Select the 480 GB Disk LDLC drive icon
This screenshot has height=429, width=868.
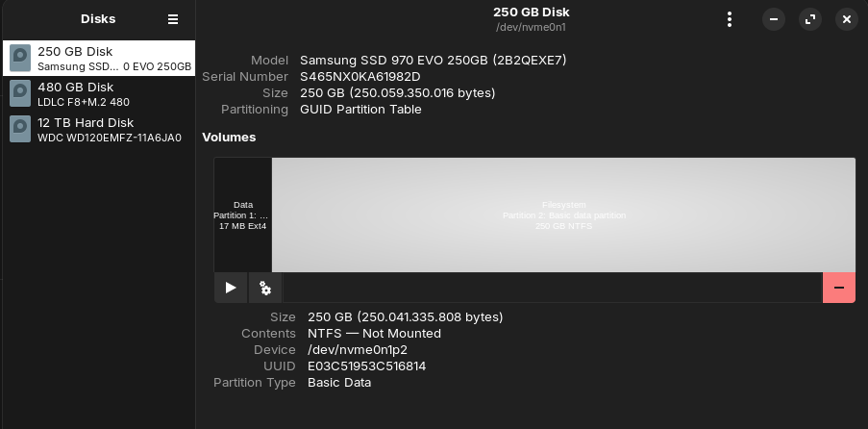[20, 94]
